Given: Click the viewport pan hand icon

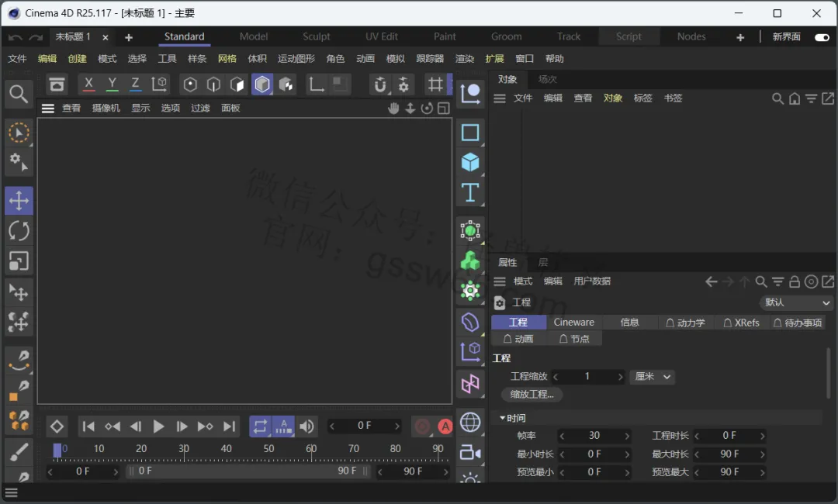Looking at the screenshot, I should [x=393, y=109].
